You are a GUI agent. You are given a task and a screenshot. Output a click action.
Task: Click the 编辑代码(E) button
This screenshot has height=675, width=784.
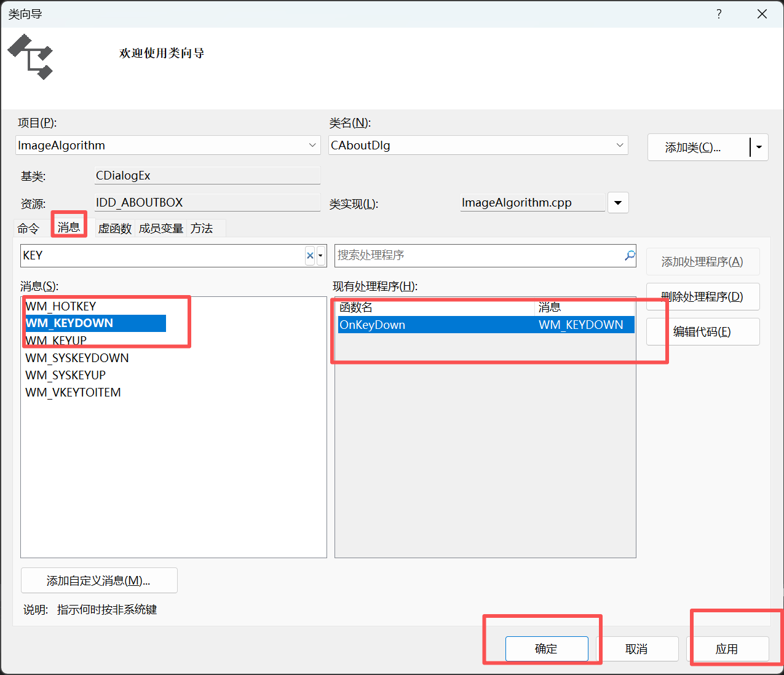[703, 332]
